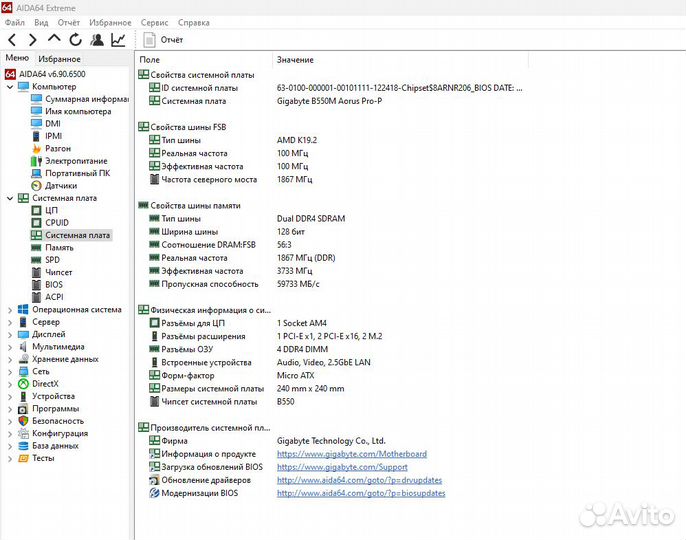686x540 pixels.
Task: Click the Значение column header
Action: point(295,60)
